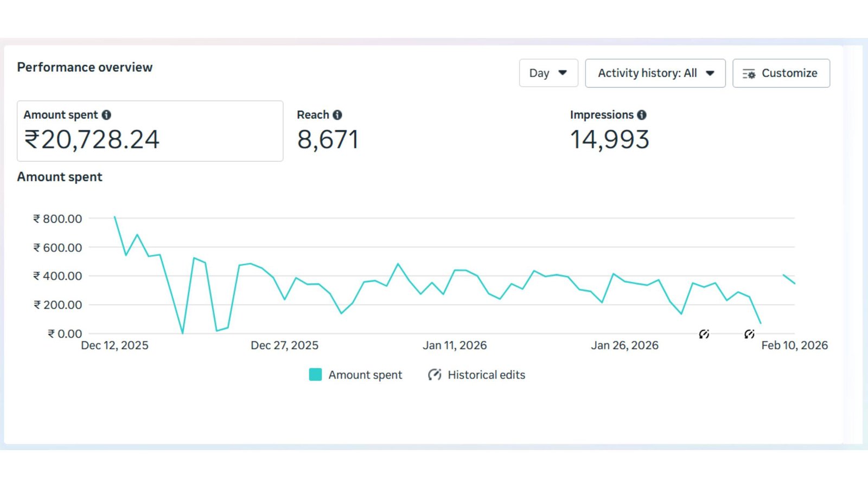Click the info icon next to Reach
This screenshot has height=488, width=868.
click(x=337, y=115)
